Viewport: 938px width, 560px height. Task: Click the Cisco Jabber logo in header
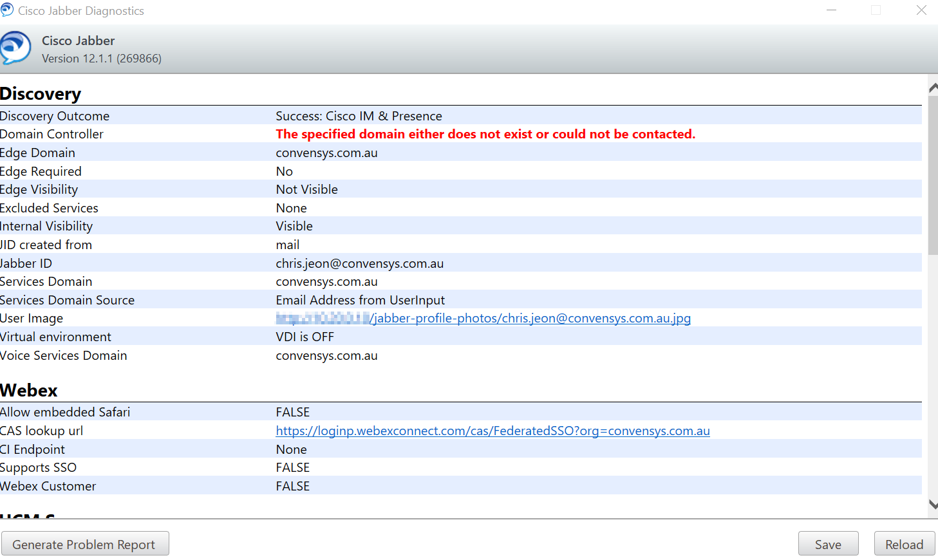point(15,48)
